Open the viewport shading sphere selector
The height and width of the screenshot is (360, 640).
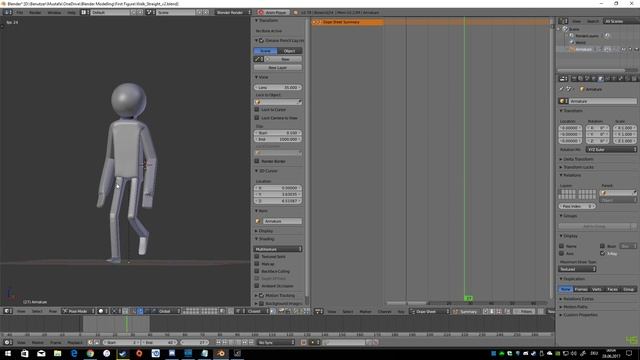[102, 311]
